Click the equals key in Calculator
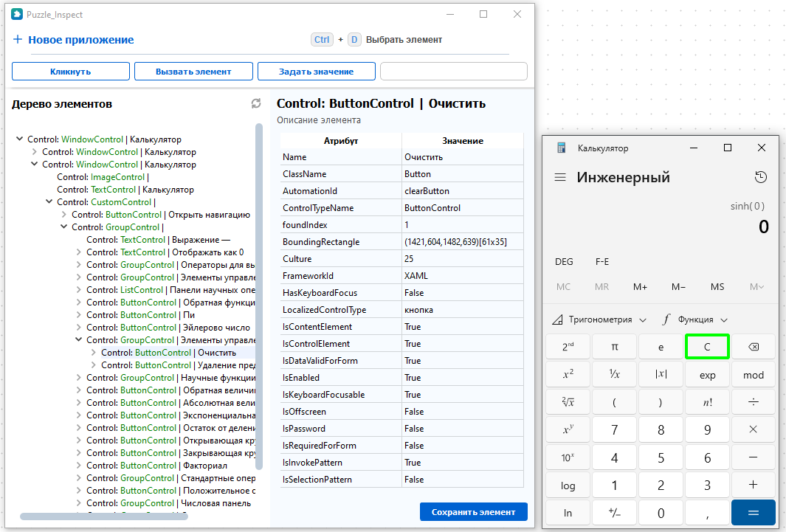The width and height of the screenshot is (786, 532). pyautogui.click(x=753, y=513)
